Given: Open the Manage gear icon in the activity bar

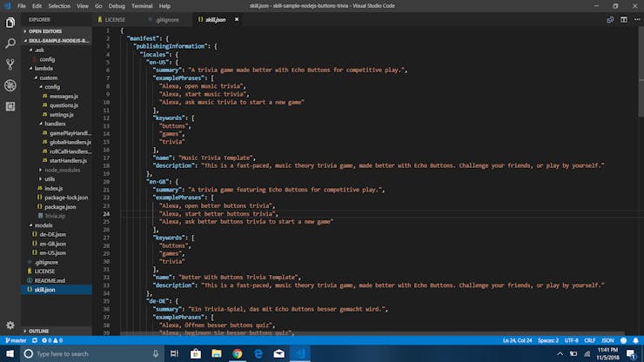Looking at the screenshot, I should point(10,325).
